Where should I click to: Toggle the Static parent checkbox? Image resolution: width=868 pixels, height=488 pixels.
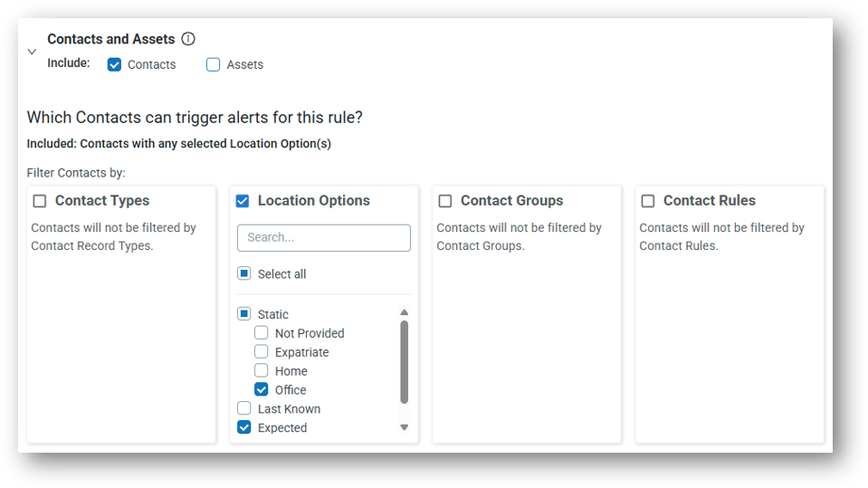[x=244, y=314]
